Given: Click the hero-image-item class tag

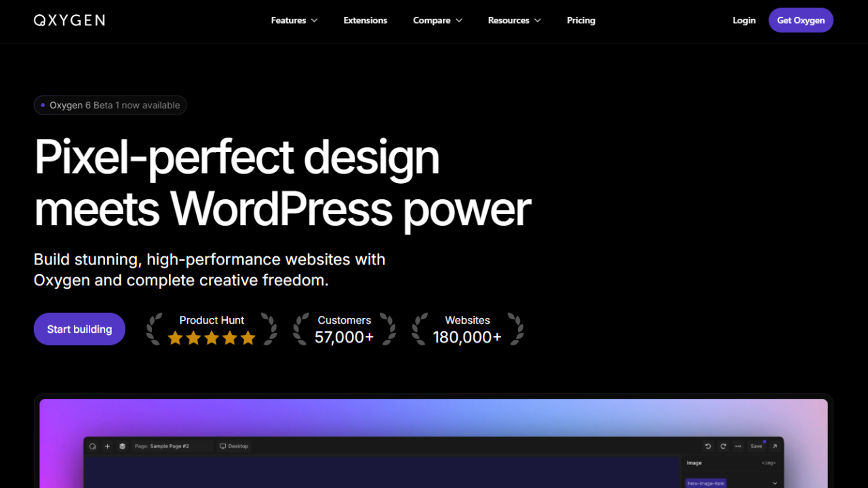Looking at the screenshot, I should [x=706, y=483].
